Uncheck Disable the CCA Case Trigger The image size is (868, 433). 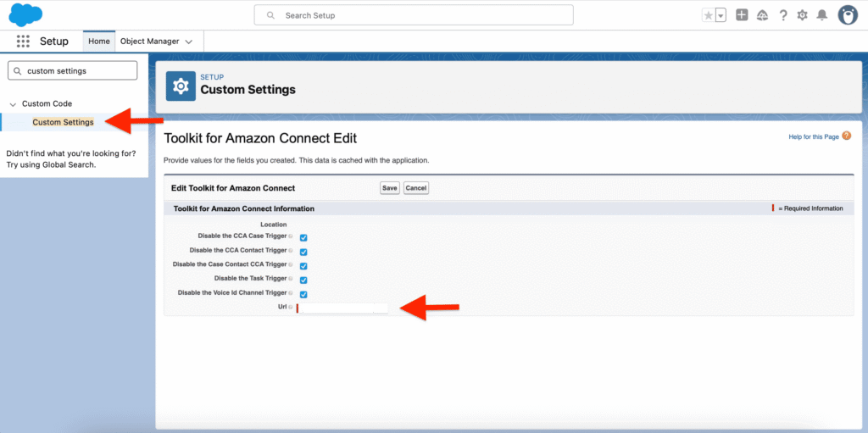click(x=303, y=238)
